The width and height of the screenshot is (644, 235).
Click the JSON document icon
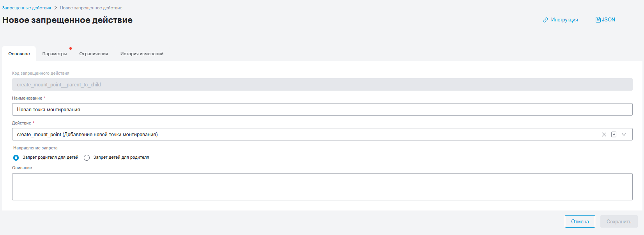tap(598, 20)
